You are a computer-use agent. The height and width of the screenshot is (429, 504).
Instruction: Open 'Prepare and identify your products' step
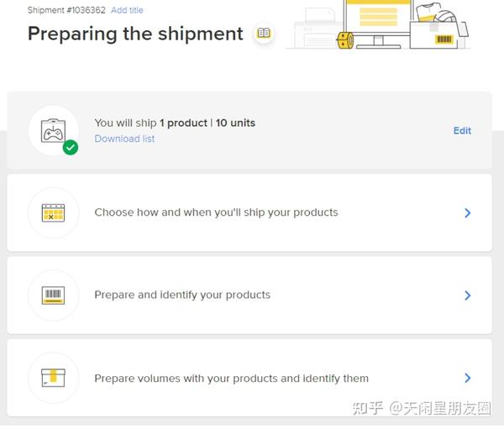(x=182, y=295)
